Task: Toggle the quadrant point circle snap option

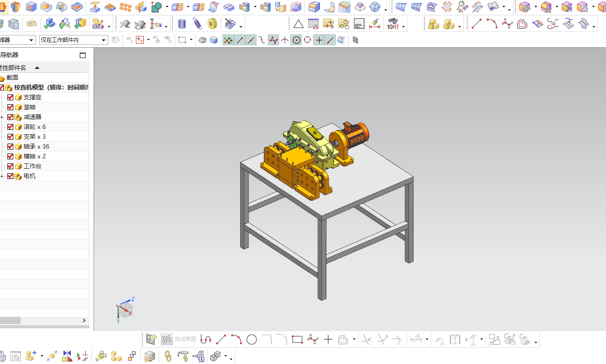Action: (308, 40)
